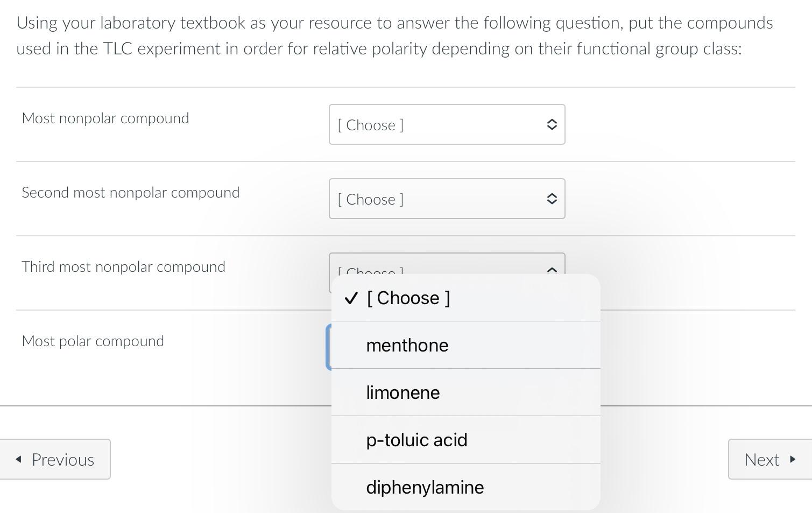Click the checkmark beside the [ Choose ] option
This screenshot has height=513, width=812.
click(x=351, y=298)
